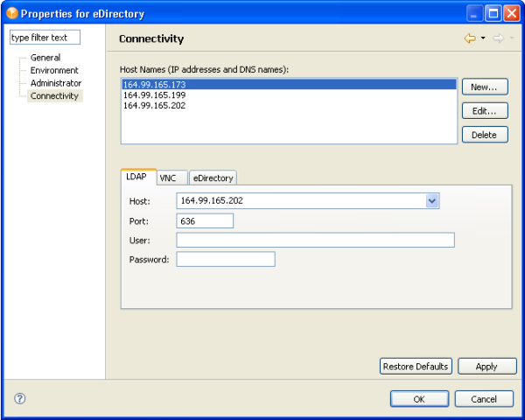Switch to the VNC tab
Screen dimensions: 525x420
point(171,178)
